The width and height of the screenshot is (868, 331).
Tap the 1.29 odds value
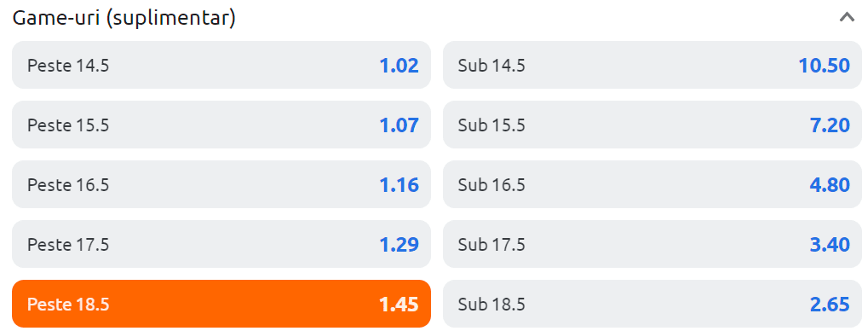pos(399,245)
